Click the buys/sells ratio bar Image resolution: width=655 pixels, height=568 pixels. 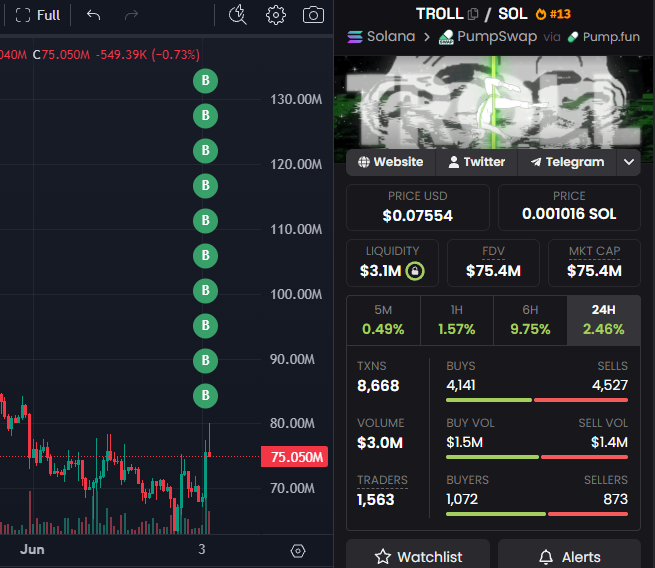(537, 400)
